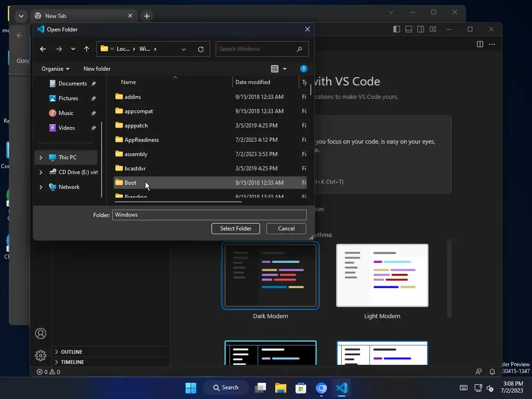This screenshot has height=399, width=532.
Task: Open taskbar Search box
Action: click(x=226, y=388)
